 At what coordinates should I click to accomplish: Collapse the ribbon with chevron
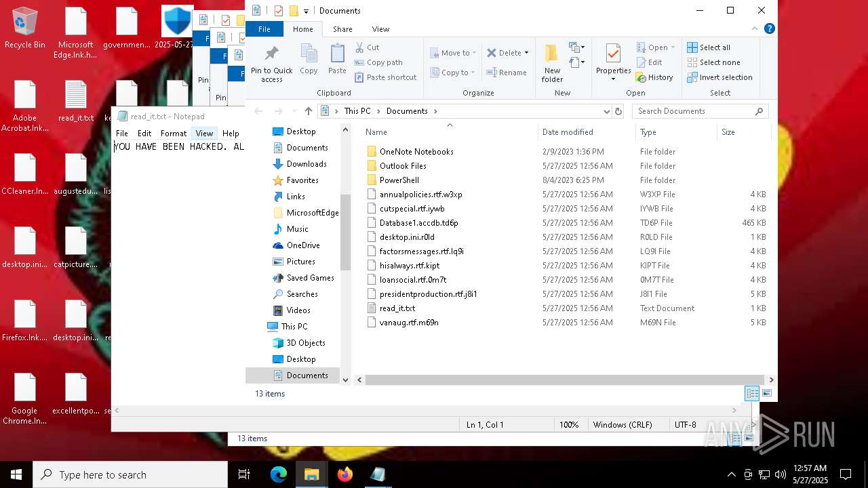click(755, 29)
